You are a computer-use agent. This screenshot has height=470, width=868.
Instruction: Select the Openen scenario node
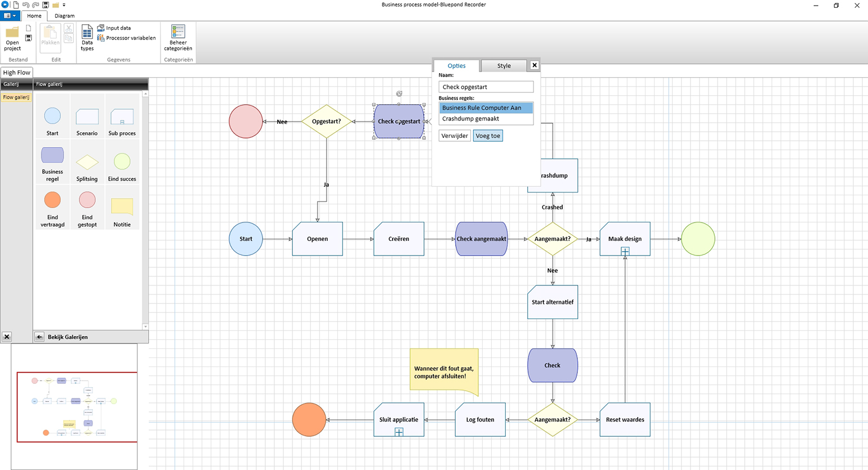[318, 239]
